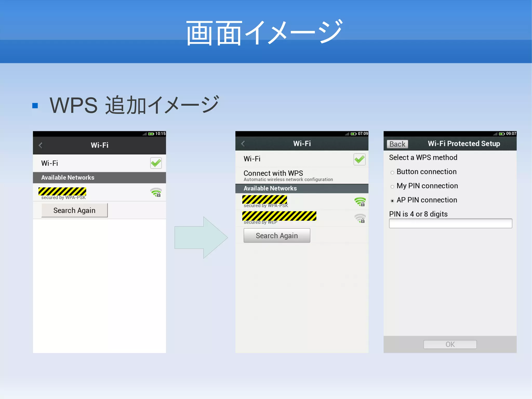The image size is (532, 399).
Task: Click Wi-Fi signal icon in 10:15 screen network
Action: [x=156, y=192]
